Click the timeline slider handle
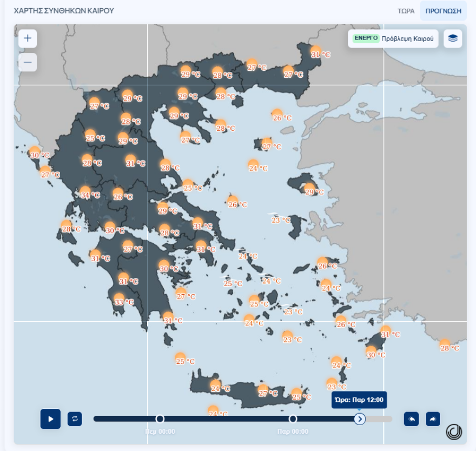This screenshot has height=451, width=476. [360, 418]
